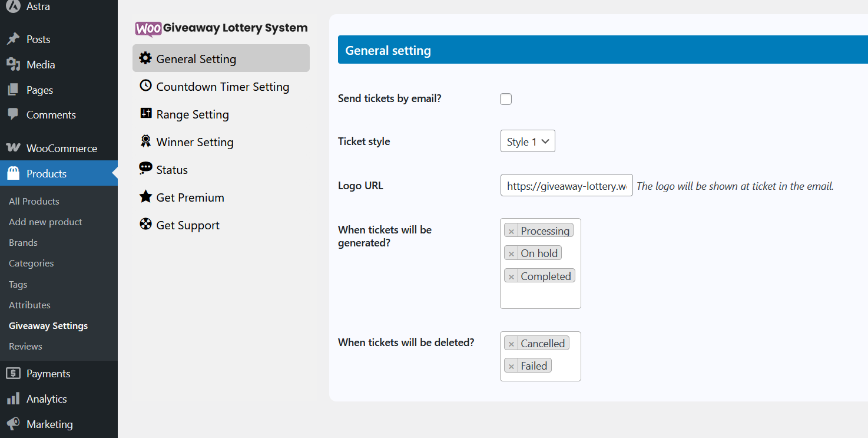The width and height of the screenshot is (868, 438).
Task: Click the lifebuoy icon for Get Support
Action: [145, 225]
